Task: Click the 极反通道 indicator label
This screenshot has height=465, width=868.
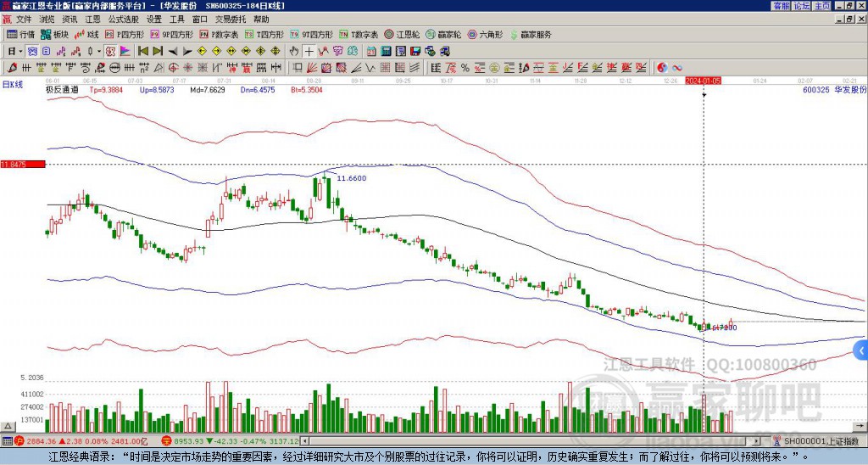Action: point(62,89)
